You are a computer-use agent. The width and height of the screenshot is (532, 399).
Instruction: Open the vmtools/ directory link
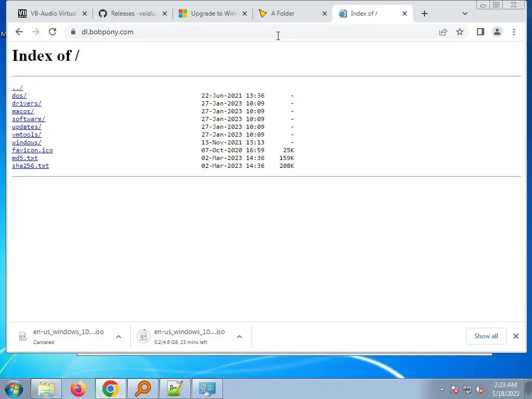(26, 135)
